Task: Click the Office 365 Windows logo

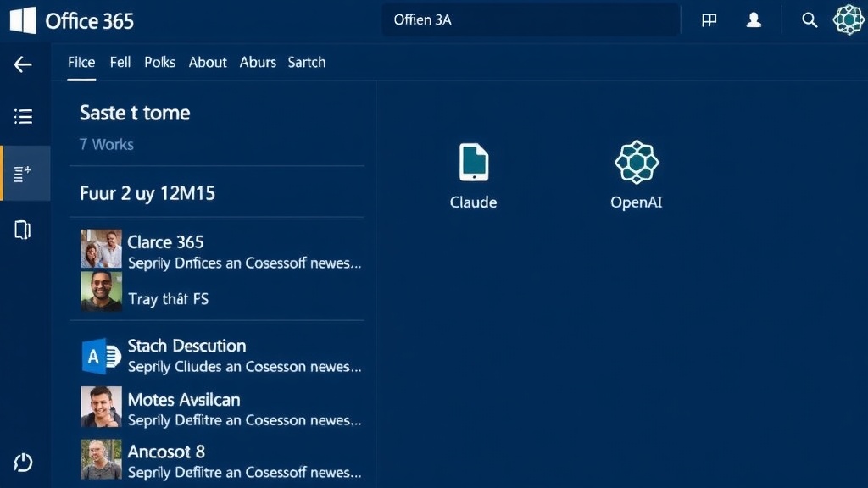Action: tap(23, 20)
